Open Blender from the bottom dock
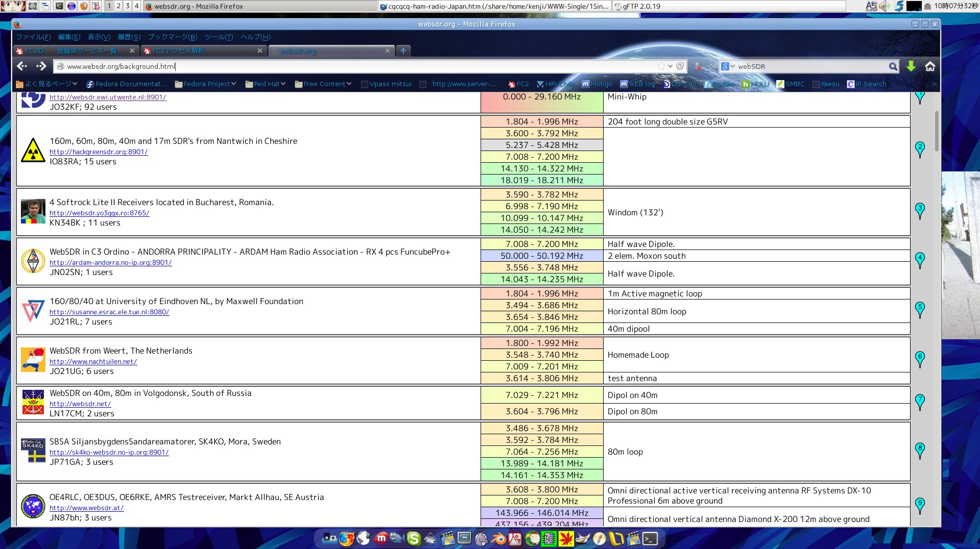This screenshot has height=549, width=980. [498, 538]
